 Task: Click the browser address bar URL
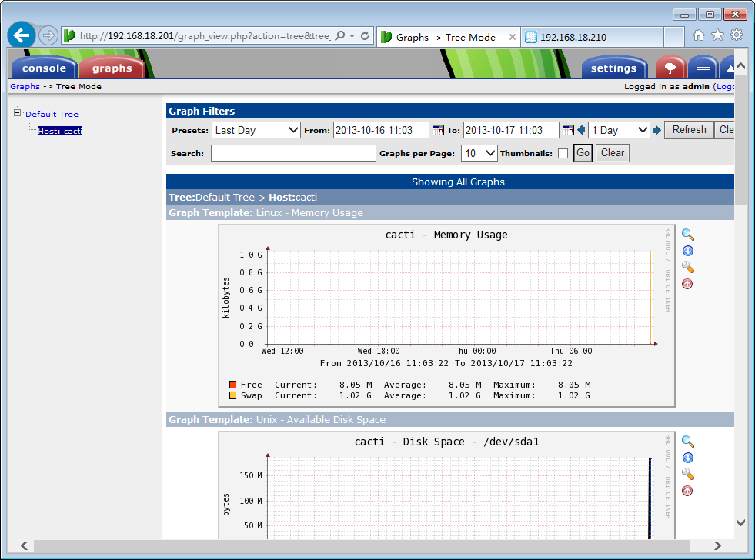(205, 36)
